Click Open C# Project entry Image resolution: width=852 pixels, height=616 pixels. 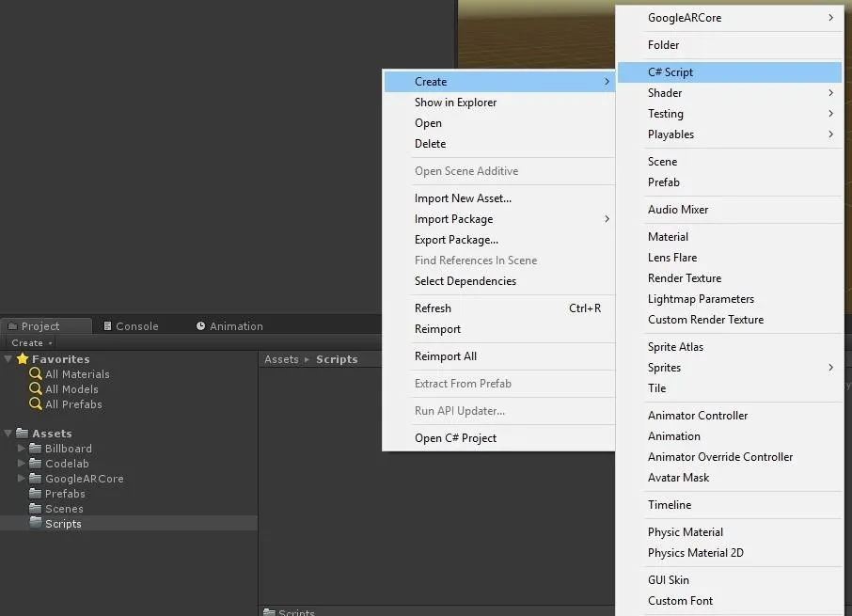pyautogui.click(x=499, y=438)
